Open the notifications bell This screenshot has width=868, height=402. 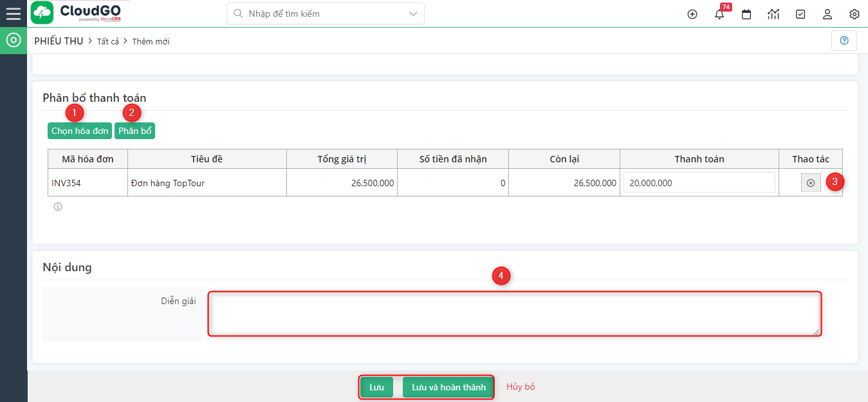[x=719, y=14]
